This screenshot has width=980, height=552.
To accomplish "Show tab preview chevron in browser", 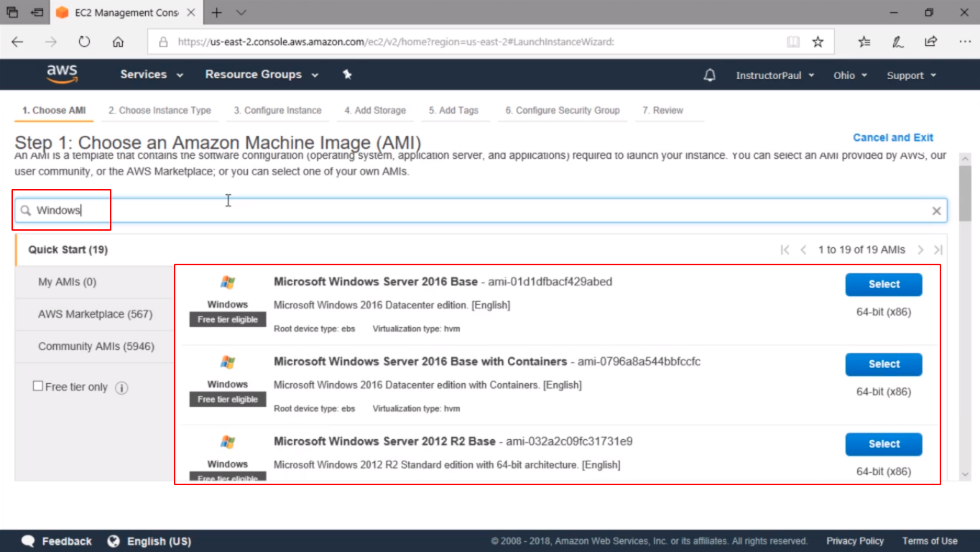I will [x=241, y=12].
